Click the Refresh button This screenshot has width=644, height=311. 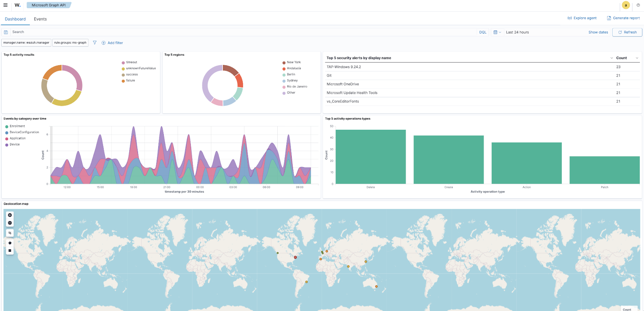tap(627, 32)
